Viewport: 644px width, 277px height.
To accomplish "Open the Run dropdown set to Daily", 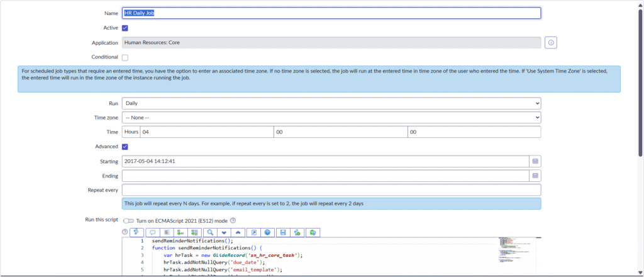I will tap(331, 103).
